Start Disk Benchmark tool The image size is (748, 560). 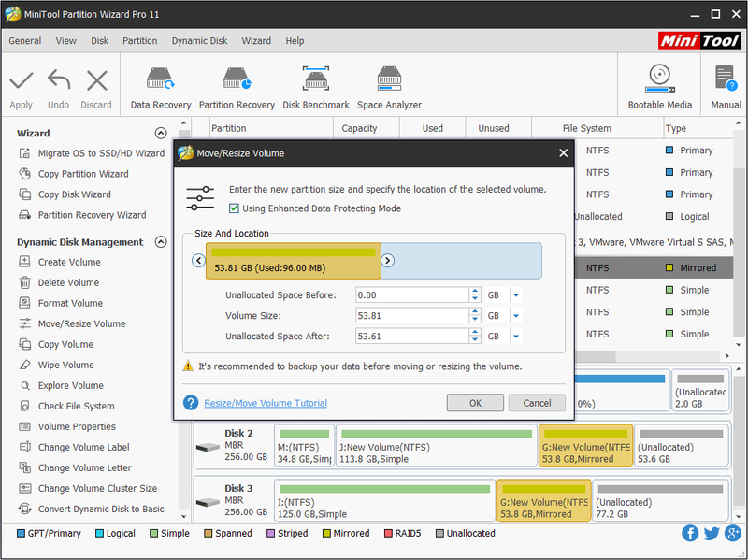click(x=316, y=87)
